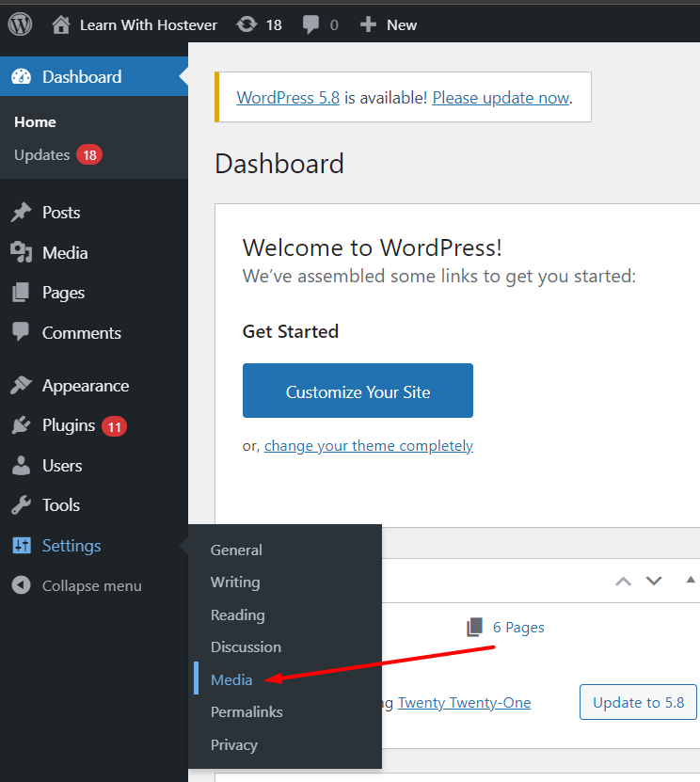Open Learn With Hostever site menu
This screenshot has height=782, width=700.
tap(148, 24)
